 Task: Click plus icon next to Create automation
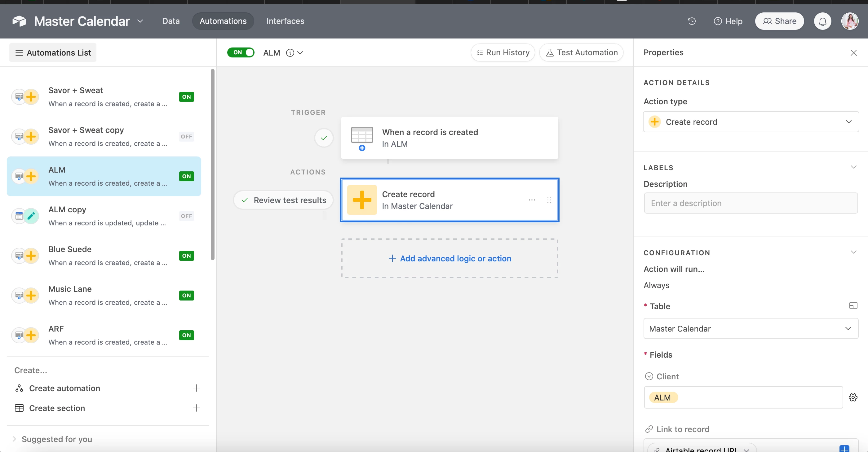click(x=196, y=388)
